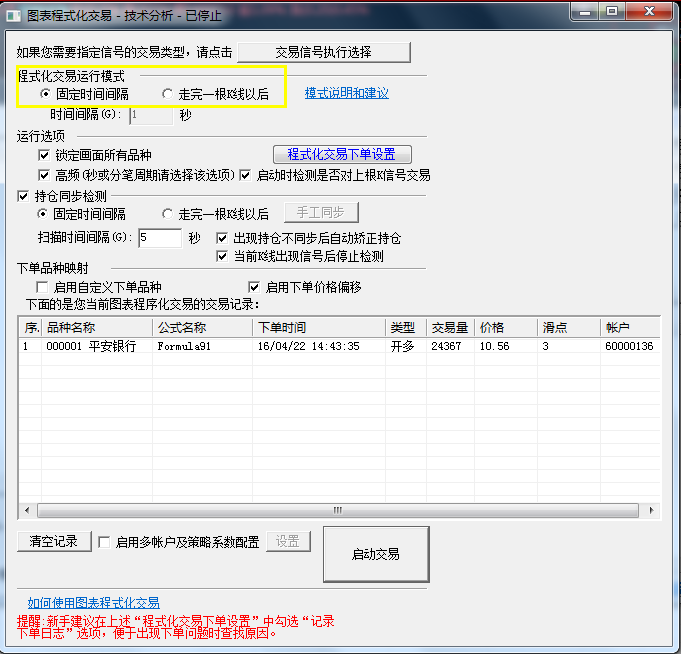Screen dimensions: 681x654
Task: Toggle 启用下单价格偏移 checkbox
Action: point(254,287)
